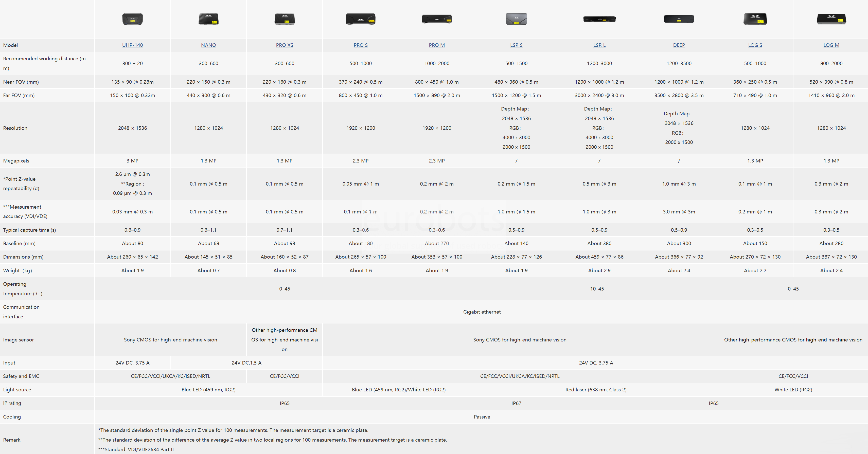Open the NANO model link

(x=209, y=45)
